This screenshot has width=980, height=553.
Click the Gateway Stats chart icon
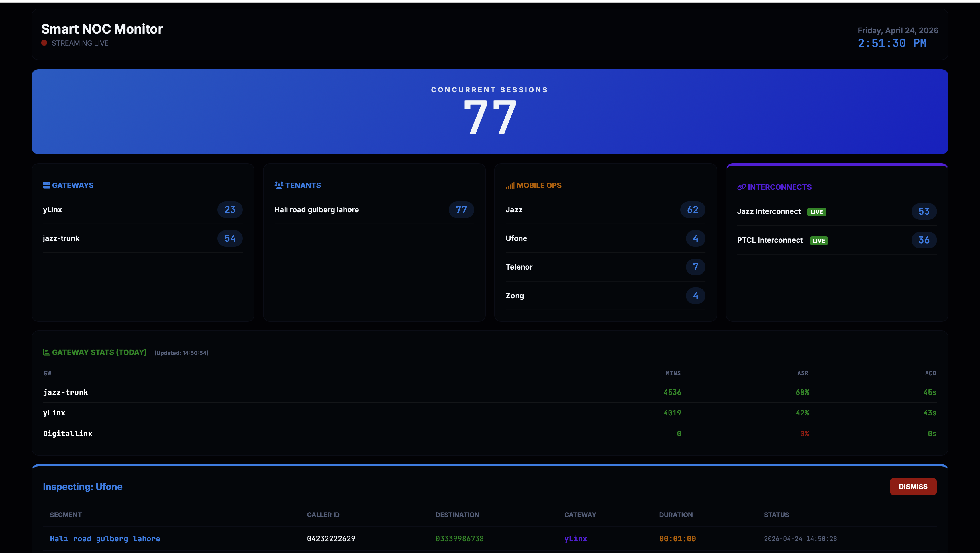[46, 352]
